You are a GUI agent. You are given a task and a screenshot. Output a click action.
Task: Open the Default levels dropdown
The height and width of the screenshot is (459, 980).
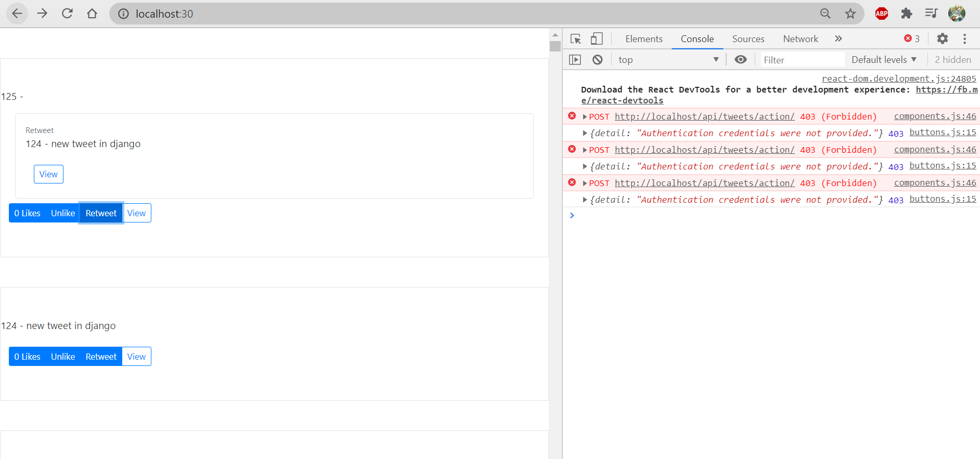tap(884, 60)
